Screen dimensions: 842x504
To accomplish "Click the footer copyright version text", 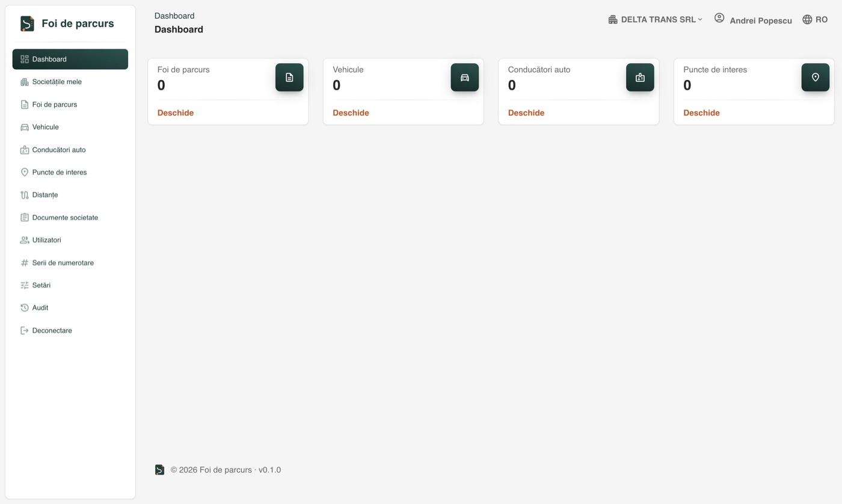I will pos(226,470).
